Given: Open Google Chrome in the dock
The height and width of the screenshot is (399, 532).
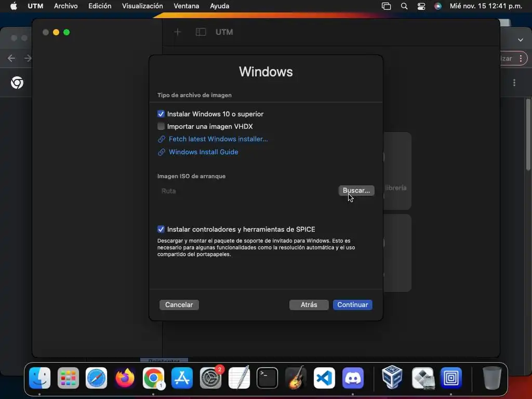Looking at the screenshot, I should [153, 378].
